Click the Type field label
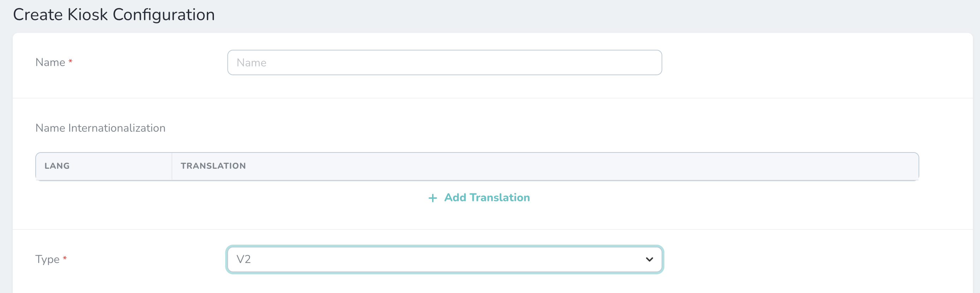 tap(47, 259)
